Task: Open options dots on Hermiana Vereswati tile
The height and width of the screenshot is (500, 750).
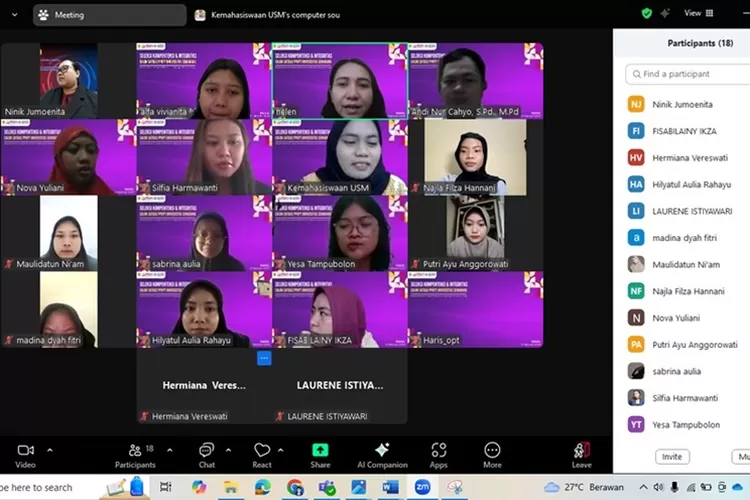Action: pyautogui.click(x=264, y=358)
